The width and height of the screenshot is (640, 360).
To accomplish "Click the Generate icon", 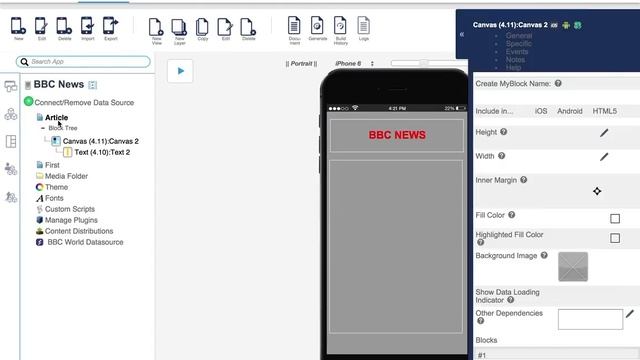I will [318, 26].
